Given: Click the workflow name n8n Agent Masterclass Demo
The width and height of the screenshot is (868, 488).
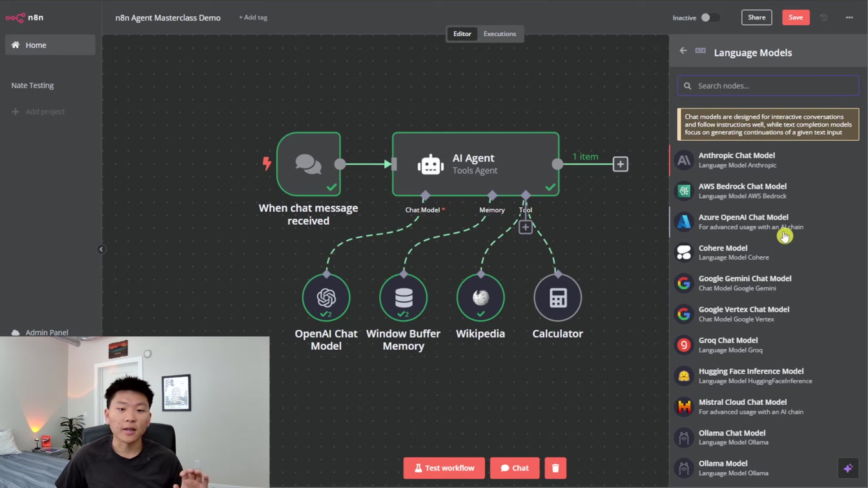Looking at the screenshot, I should [x=168, y=17].
